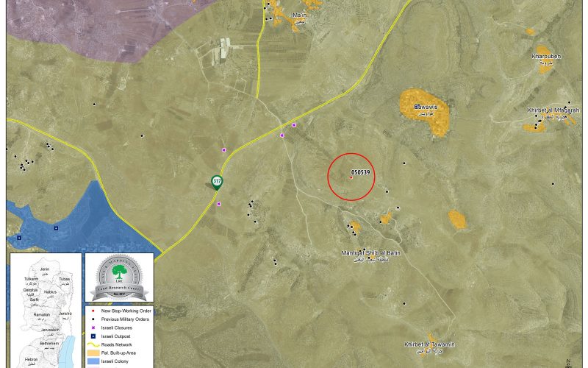The height and width of the screenshot is (368, 588).
Task: Click Ramallah on the inset map
Action: click(42, 315)
